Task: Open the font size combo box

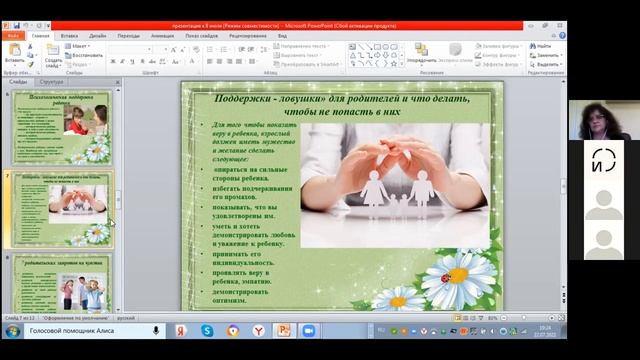Action: click(x=161, y=49)
